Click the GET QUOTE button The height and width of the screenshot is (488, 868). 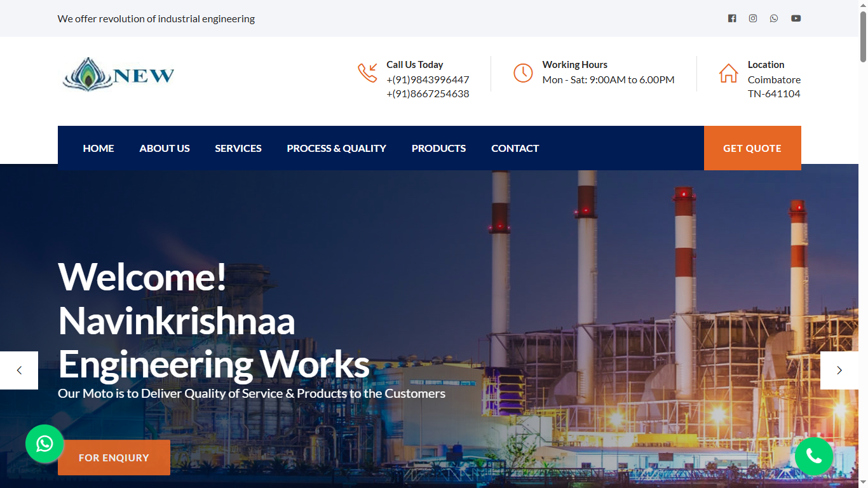752,148
